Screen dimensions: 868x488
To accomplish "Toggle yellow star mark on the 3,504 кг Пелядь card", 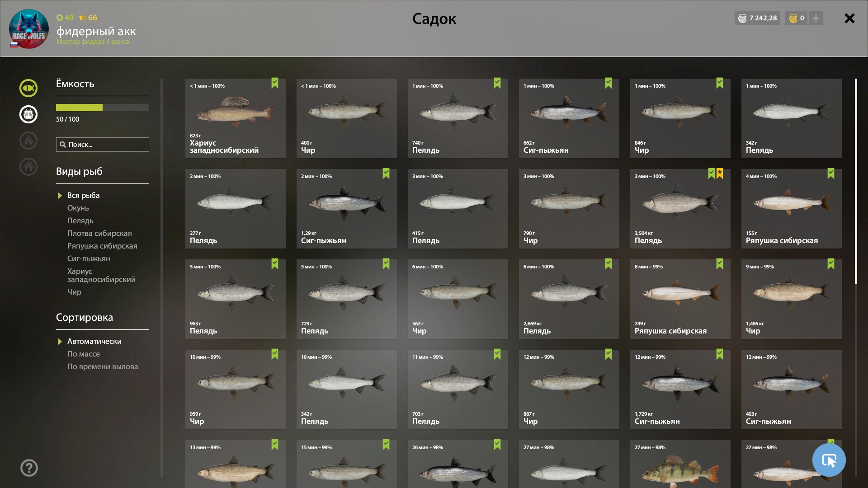I will 720,174.
